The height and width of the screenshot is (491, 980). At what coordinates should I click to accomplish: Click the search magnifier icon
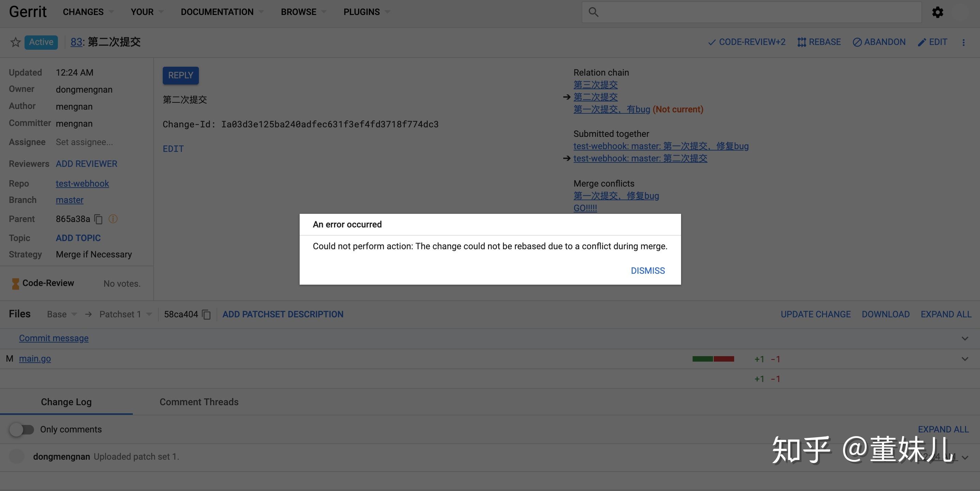[x=594, y=12]
